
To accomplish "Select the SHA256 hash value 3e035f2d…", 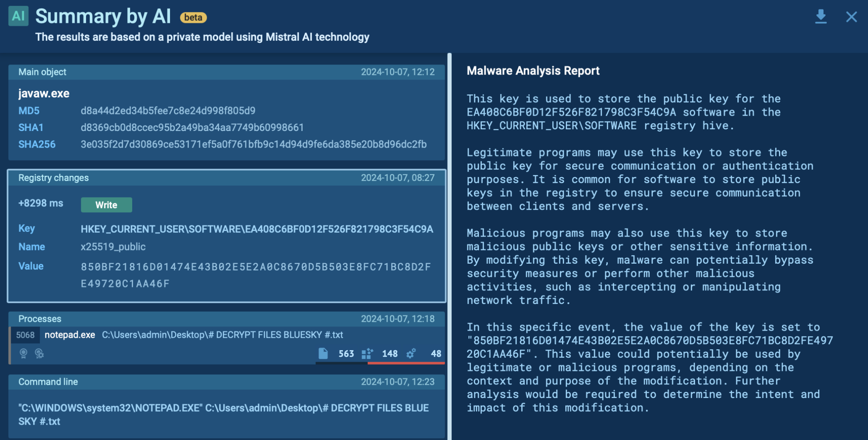I will tap(253, 145).
